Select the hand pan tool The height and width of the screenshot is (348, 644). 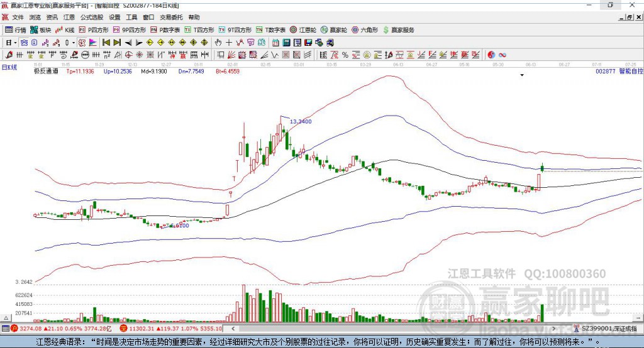click(x=218, y=43)
